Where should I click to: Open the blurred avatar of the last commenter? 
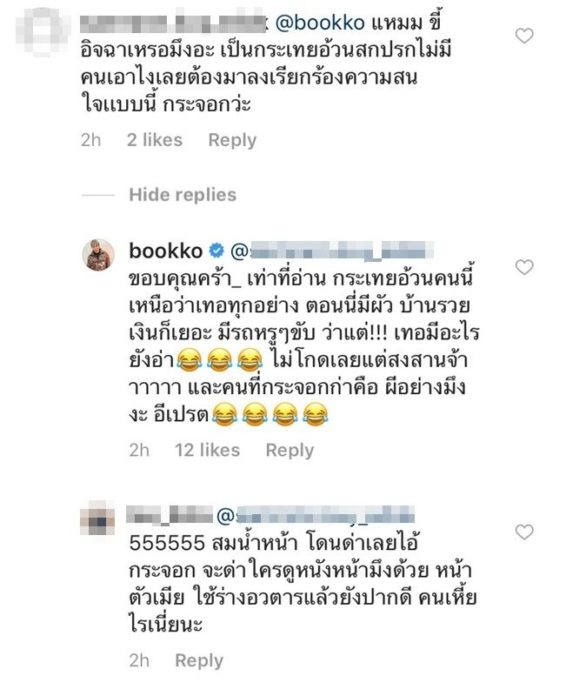coord(98,518)
